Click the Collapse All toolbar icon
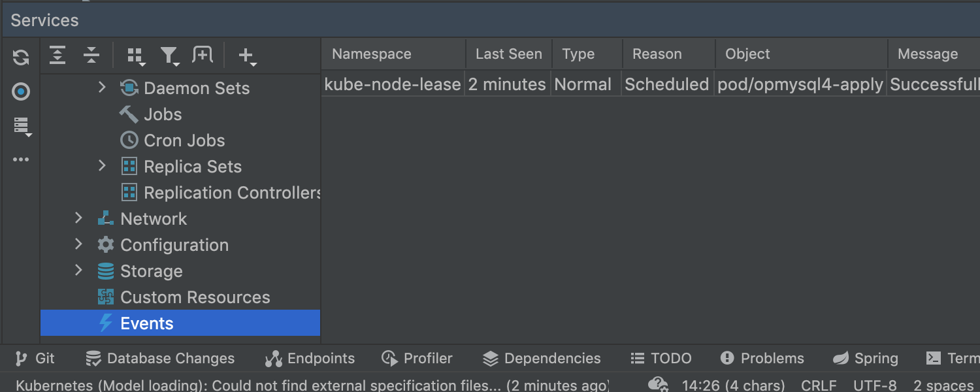Viewport: 980px width, 392px height. (x=91, y=56)
